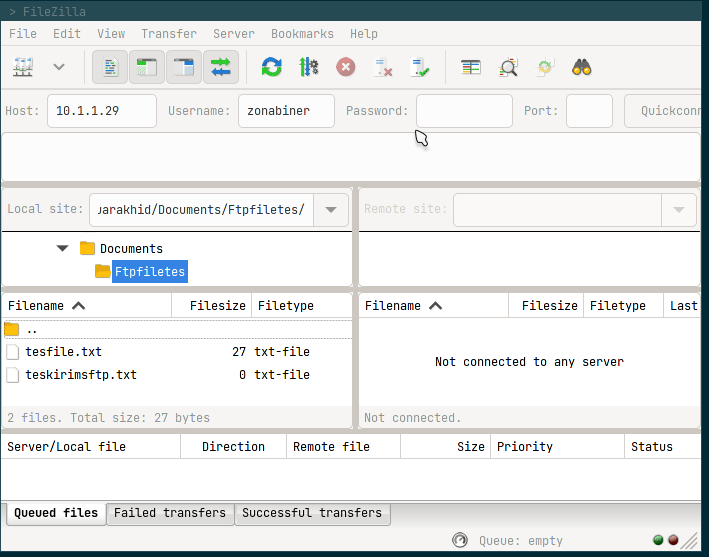Open the Bookmarks menu
This screenshot has width=709, height=557.
(302, 34)
